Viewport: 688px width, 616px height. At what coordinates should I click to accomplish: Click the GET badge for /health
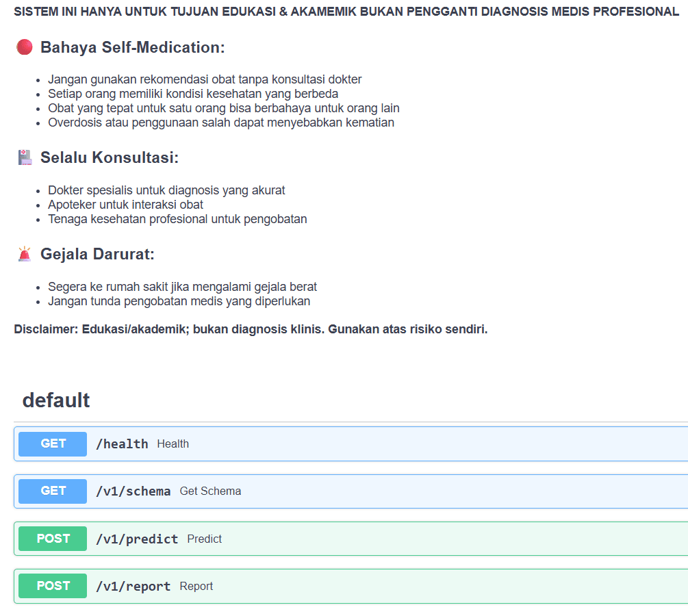[x=53, y=444]
